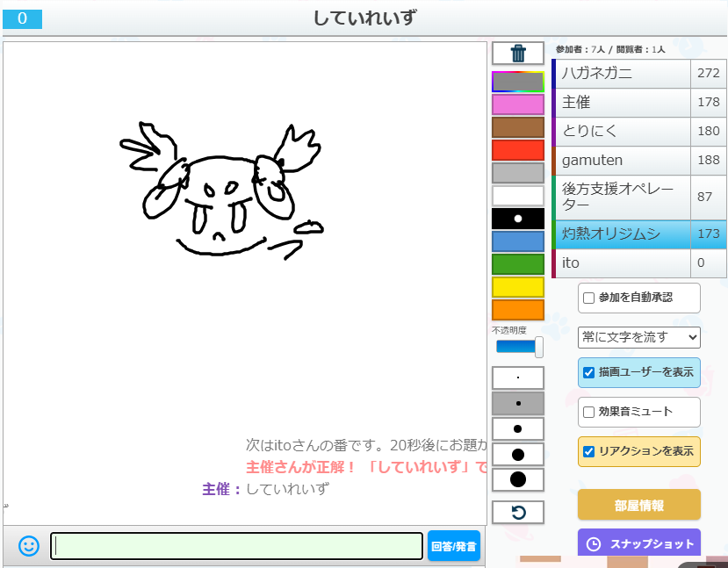This screenshot has width=728, height=568.
Task: Open the 部屋情報 room info button
Action: coord(638,505)
